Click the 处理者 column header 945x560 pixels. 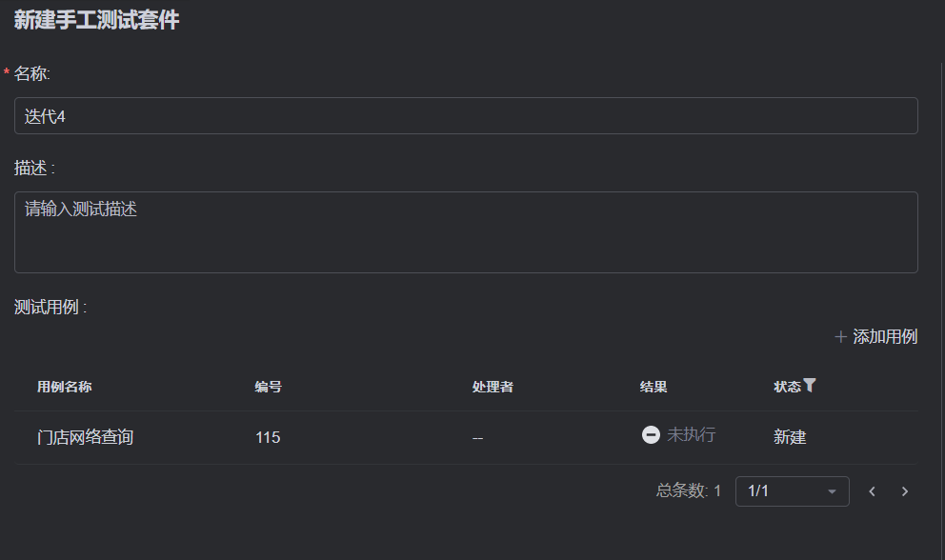(x=493, y=387)
